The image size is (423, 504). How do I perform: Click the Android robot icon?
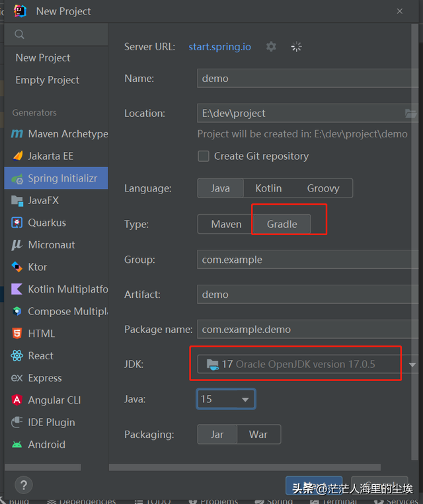pyautogui.click(x=17, y=445)
